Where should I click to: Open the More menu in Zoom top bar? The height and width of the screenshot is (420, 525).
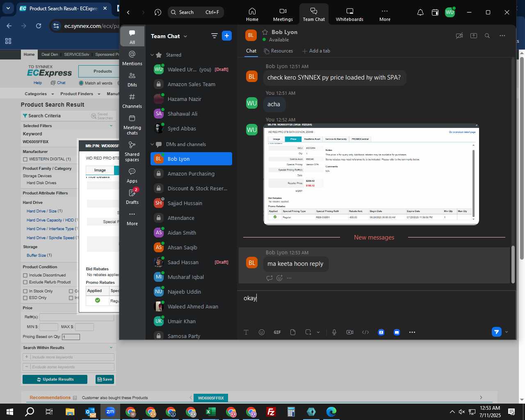click(384, 14)
